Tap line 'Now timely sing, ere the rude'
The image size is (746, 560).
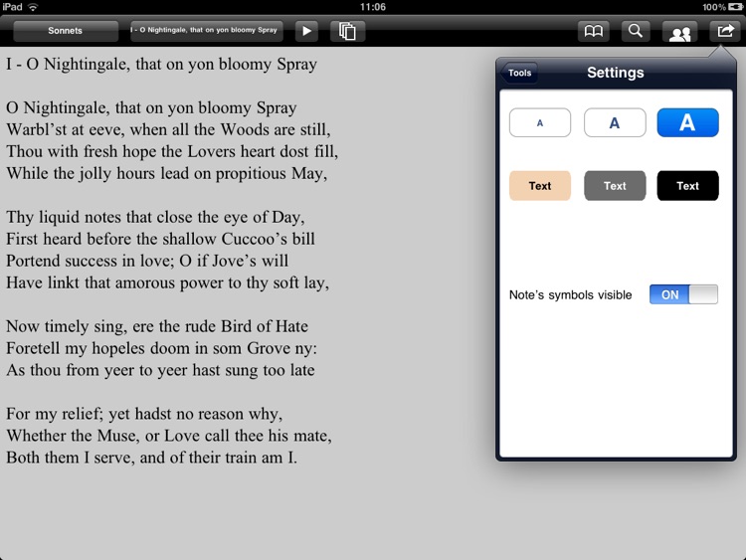tap(157, 326)
